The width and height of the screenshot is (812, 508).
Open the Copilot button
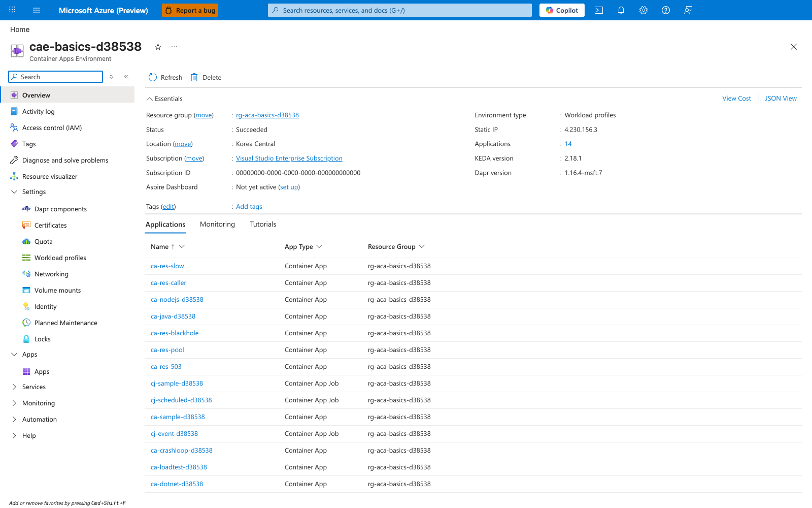(x=562, y=10)
